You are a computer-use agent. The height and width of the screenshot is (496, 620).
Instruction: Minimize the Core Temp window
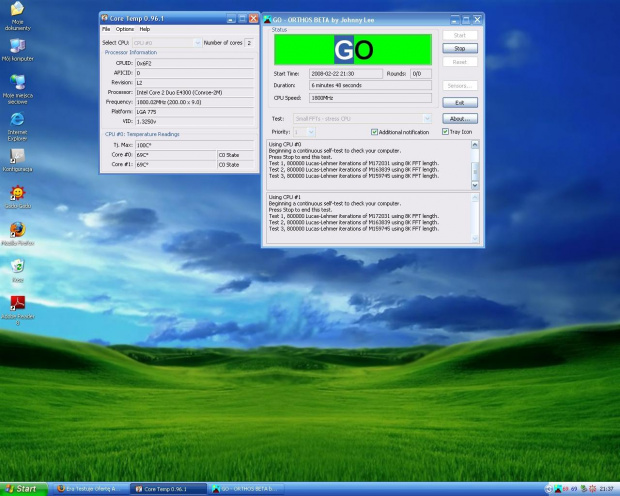pyautogui.click(x=231, y=19)
